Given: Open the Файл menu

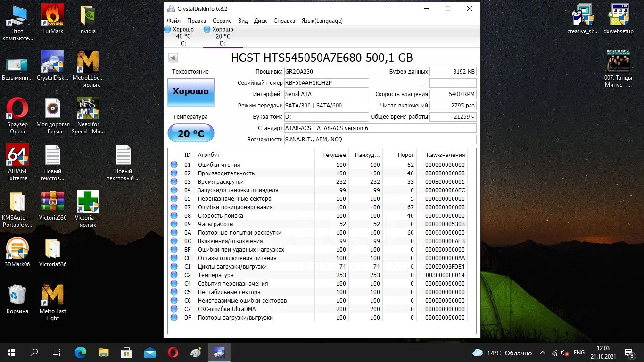Looking at the screenshot, I should 173,21.
